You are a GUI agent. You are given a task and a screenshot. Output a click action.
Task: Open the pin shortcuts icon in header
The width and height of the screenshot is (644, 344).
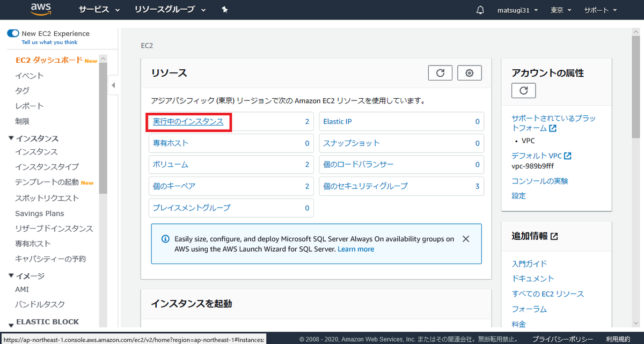[225, 10]
